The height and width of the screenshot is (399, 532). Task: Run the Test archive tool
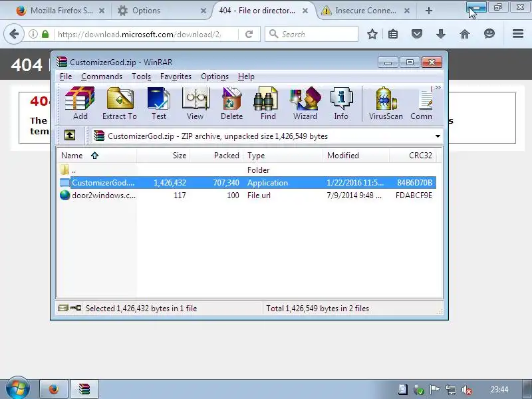click(x=159, y=103)
